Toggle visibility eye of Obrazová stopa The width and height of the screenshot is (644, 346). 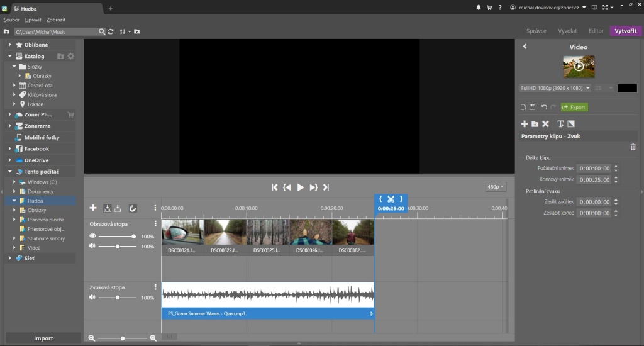pyautogui.click(x=92, y=236)
